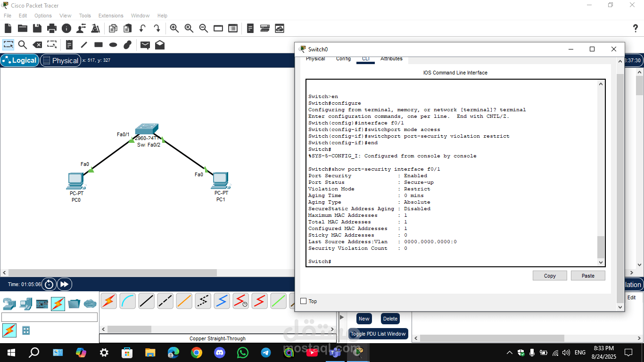Pick the Draw Line tool
This screenshot has height=362, width=644.
point(84,45)
